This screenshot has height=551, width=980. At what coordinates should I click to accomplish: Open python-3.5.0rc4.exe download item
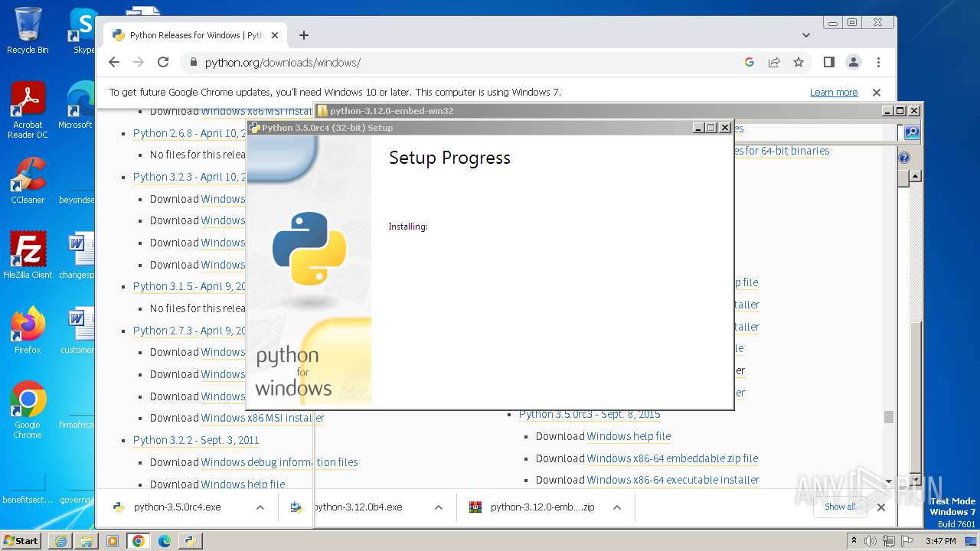click(176, 507)
